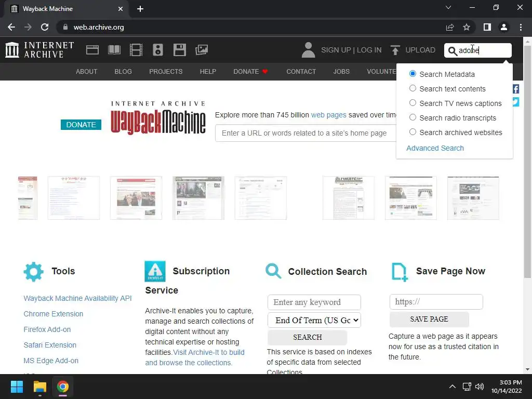Focus the Wayback URL input field
This screenshot has width=532, height=399.
click(x=305, y=133)
